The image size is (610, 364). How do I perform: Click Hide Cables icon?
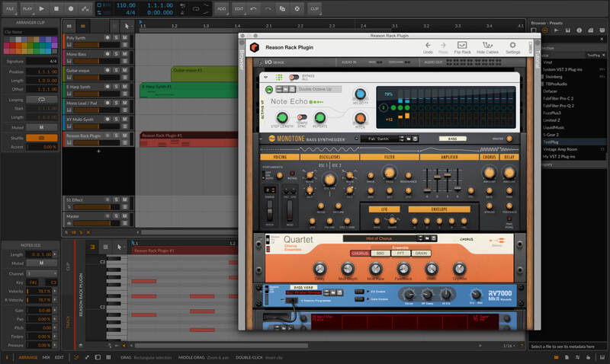(x=487, y=47)
